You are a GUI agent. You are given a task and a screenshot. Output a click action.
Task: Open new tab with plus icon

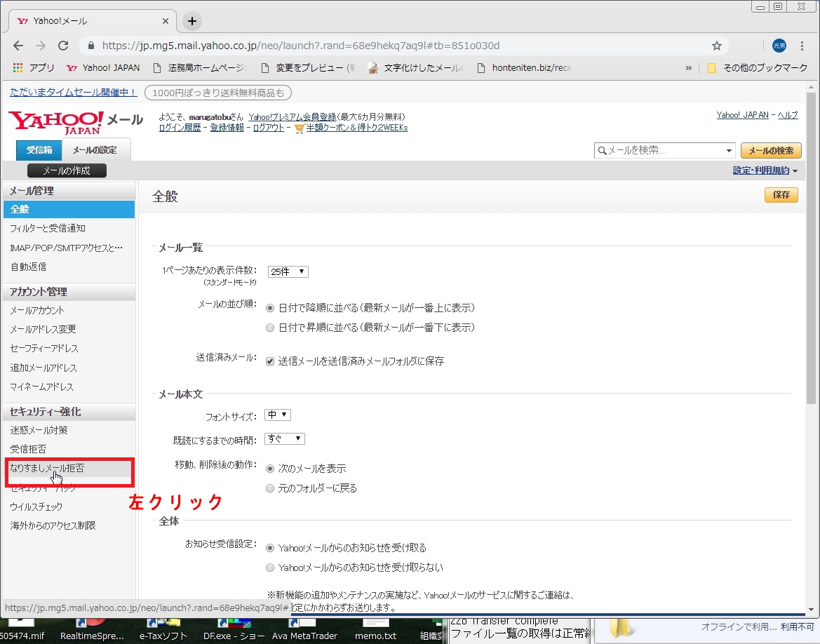pyautogui.click(x=192, y=21)
